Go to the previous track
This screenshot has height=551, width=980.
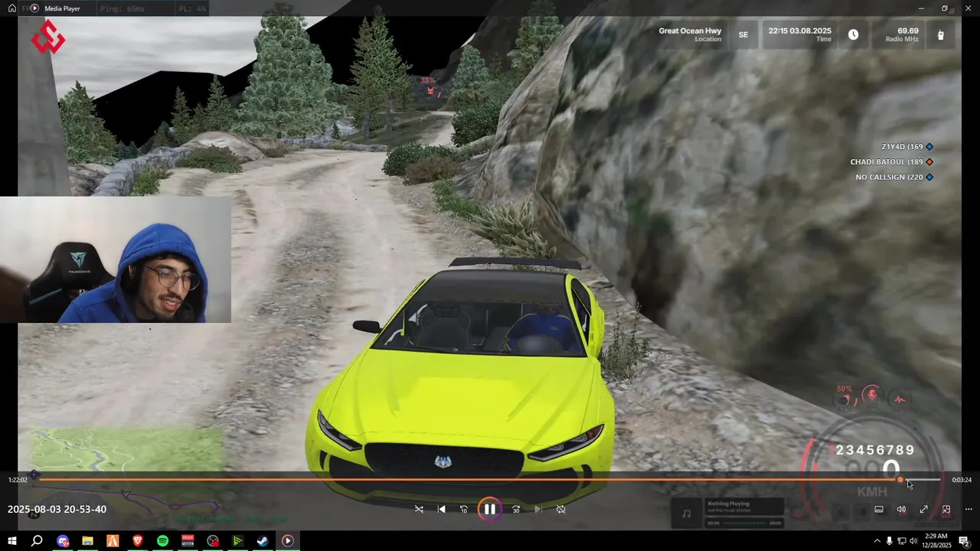[x=441, y=509]
